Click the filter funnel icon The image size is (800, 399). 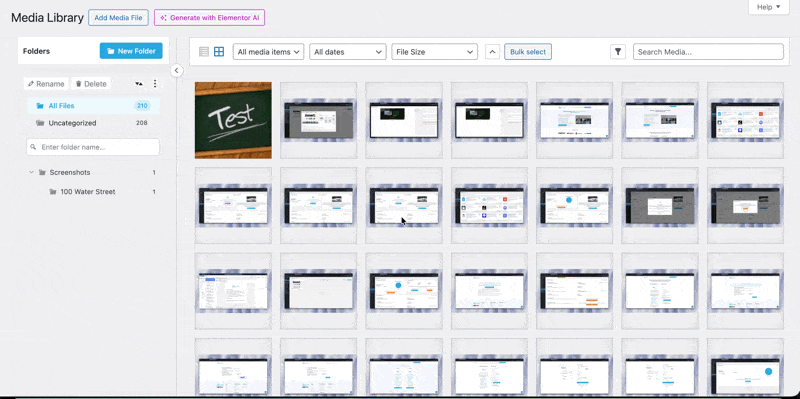pos(618,52)
